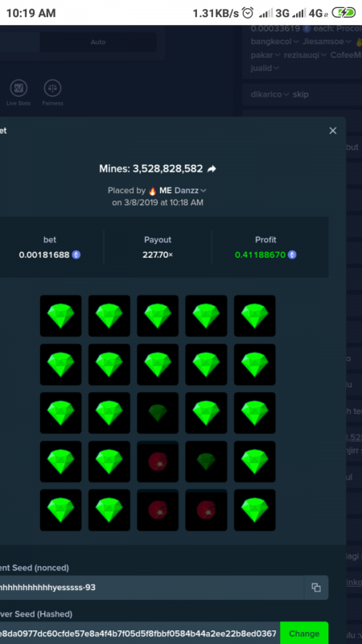Expand bangkecol user dropdown in chat
The width and height of the screenshot is (362, 644).
pyautogui.click(x=295, y=42)
